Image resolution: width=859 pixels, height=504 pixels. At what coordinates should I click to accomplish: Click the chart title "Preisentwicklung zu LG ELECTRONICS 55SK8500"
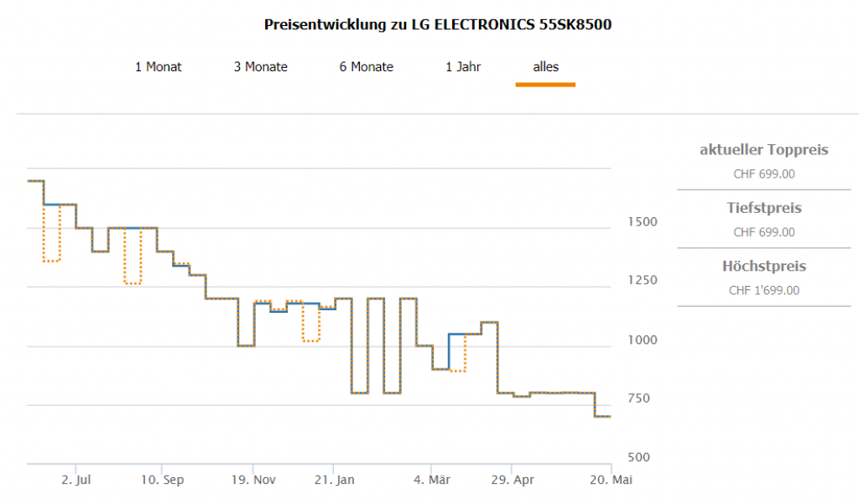[438, 24]
